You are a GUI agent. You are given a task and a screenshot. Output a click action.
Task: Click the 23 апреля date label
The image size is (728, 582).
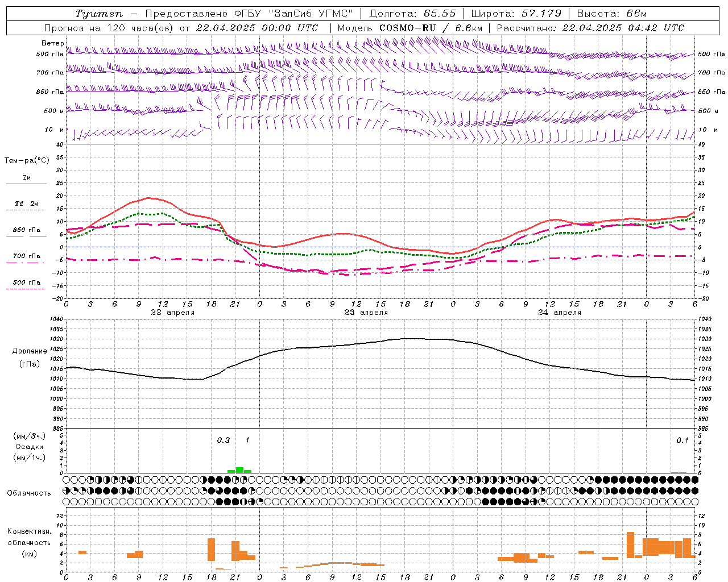(366, 313)
